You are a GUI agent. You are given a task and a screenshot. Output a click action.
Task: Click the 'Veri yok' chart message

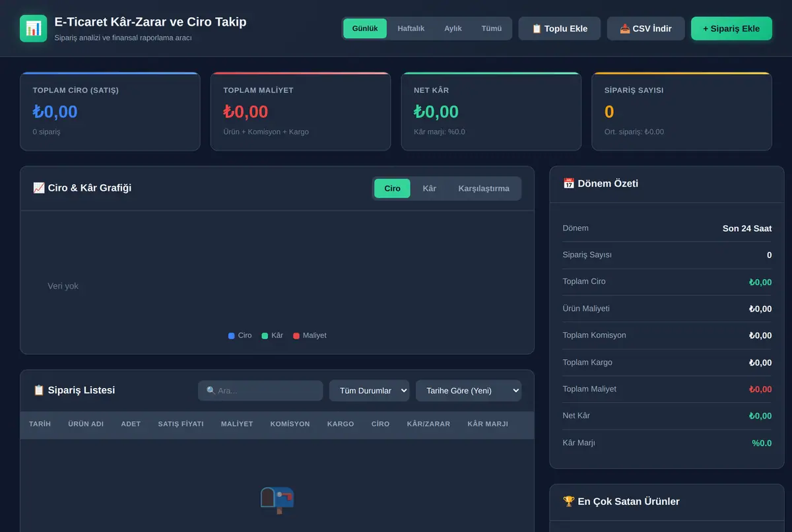point(63,286)
